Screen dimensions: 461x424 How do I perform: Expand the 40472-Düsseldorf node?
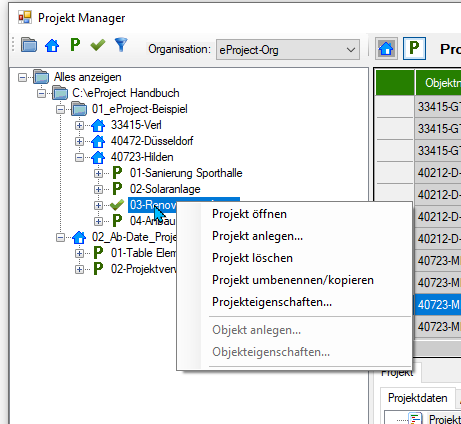click(x=79, y=142)
